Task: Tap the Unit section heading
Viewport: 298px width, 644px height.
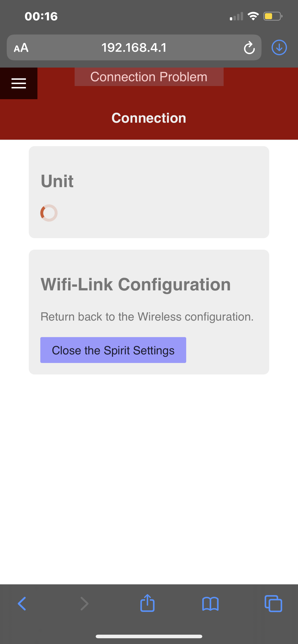Action: (x=57, y=181)
